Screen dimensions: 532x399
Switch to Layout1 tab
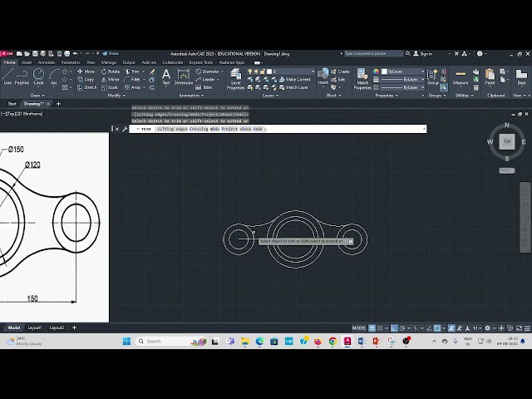coord(35,328)
